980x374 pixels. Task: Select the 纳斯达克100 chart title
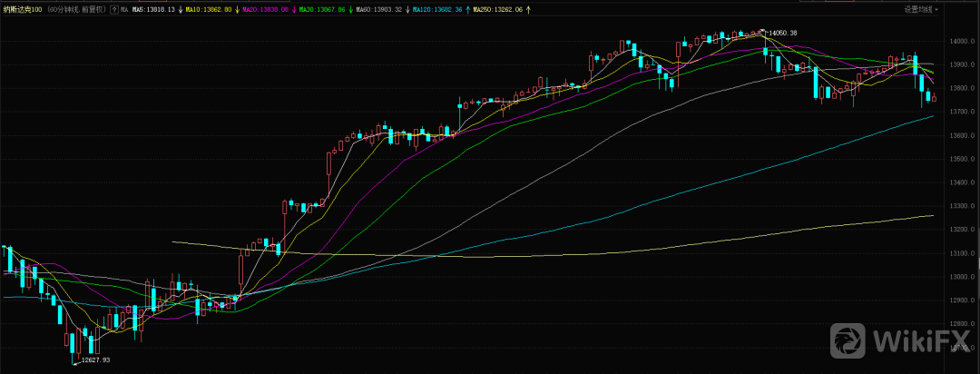pos(22,9)
